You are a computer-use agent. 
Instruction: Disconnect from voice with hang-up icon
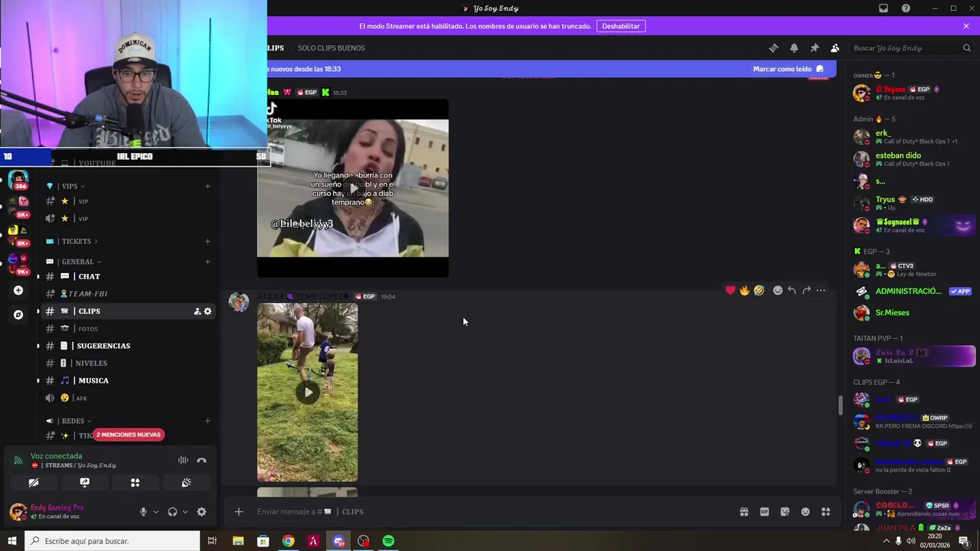coord(201,461)
